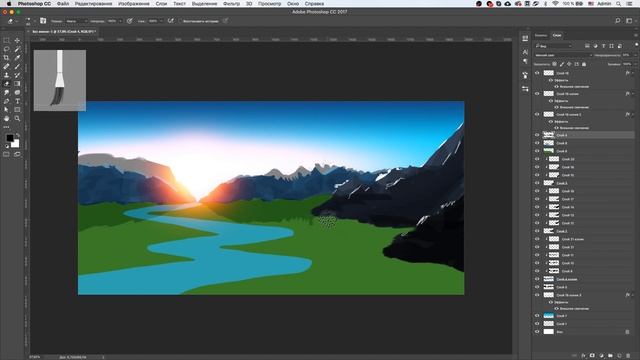This screenshot has width=640, height=360.
Task: Hide the Фон background layer
Action: point(537,332)
